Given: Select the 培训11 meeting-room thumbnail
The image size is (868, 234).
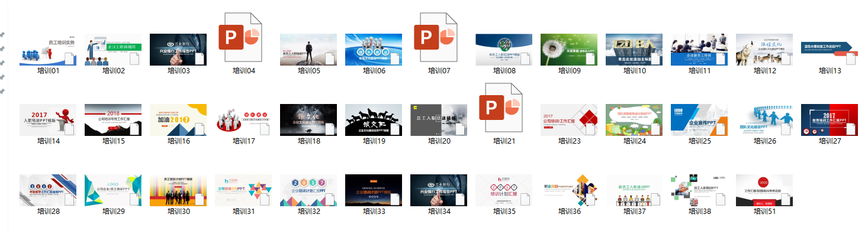Looking at the screenshot, I should coord(699,50).
